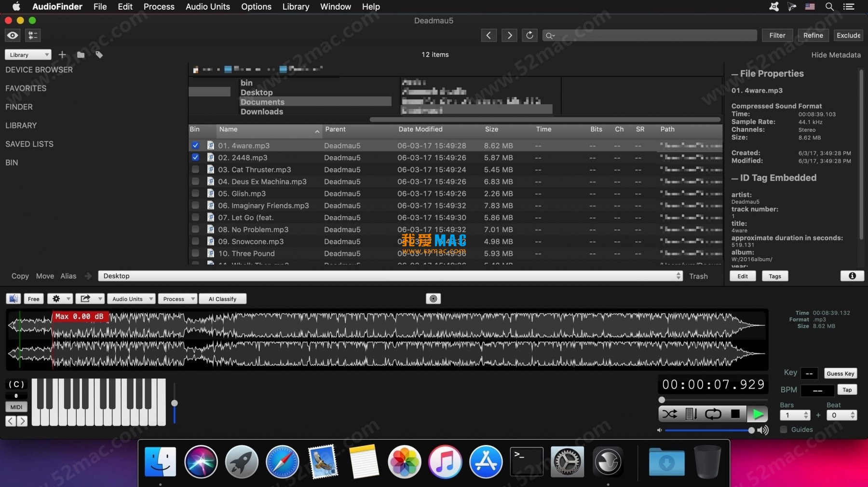
Task: Open Safari from the Dock
Action: coord(282,462)
